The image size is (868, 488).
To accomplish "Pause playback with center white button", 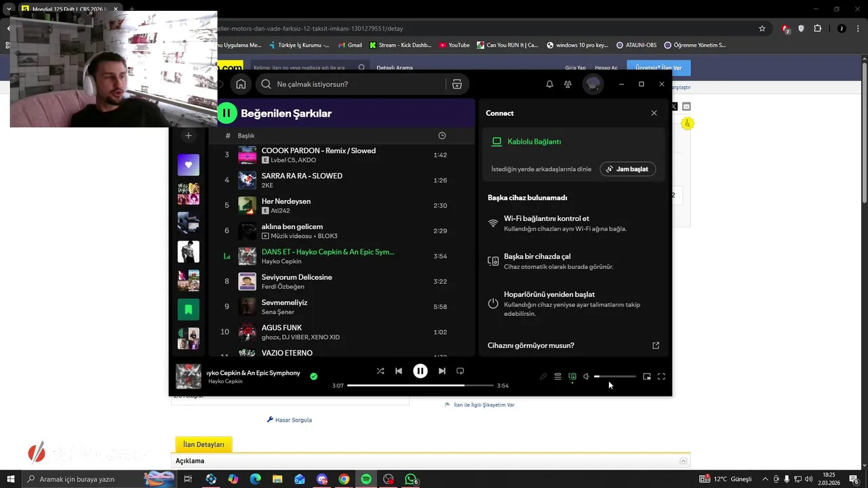I will tap(420, 371).
